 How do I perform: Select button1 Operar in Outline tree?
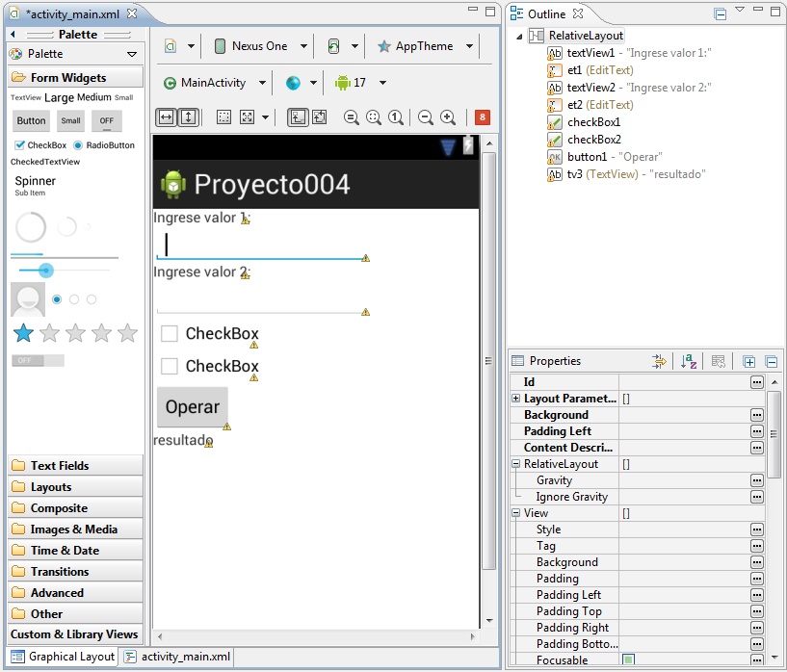point(604,157)
